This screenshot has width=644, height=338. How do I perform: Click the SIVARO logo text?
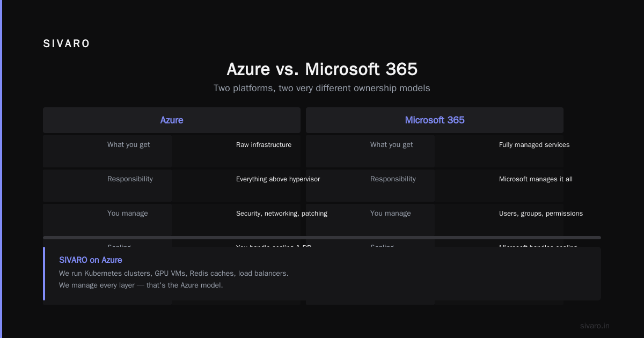pyautogui.click(x=67, y=44)
